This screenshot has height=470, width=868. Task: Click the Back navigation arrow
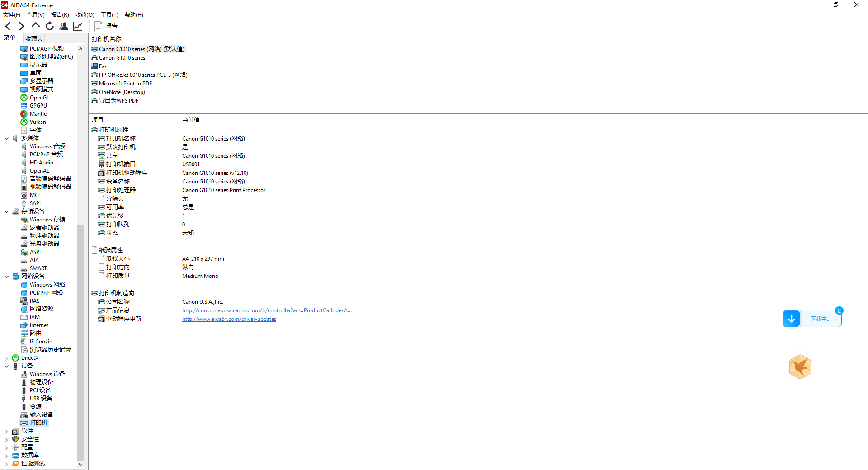8,26
